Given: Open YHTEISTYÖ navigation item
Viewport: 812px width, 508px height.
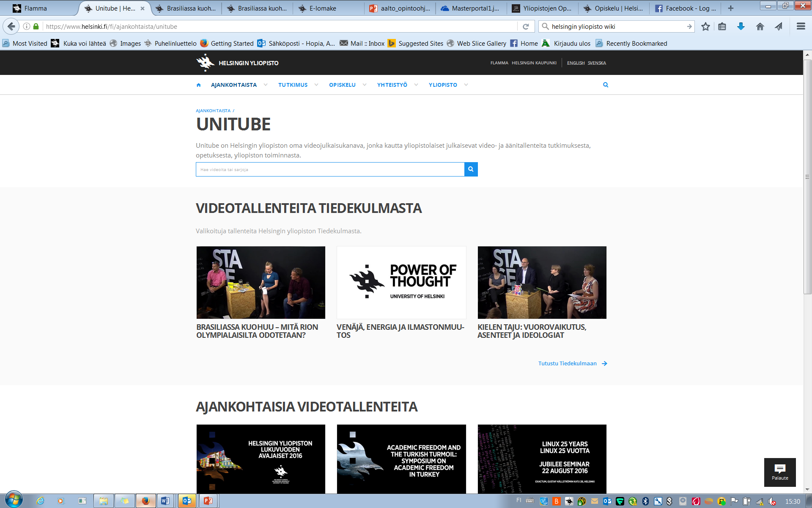Looking at the screenshot, I should click(x=392, y=85).
